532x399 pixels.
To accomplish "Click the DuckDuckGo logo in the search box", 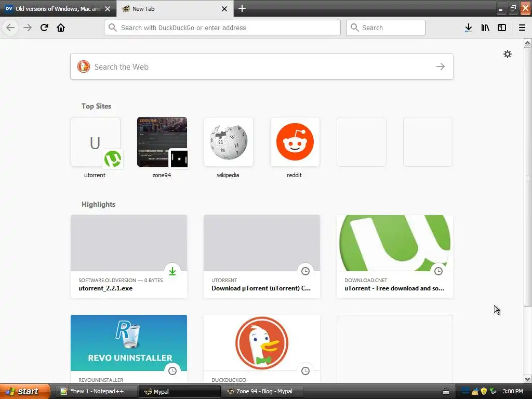I will pyautogui.click(x=84, y=66).
